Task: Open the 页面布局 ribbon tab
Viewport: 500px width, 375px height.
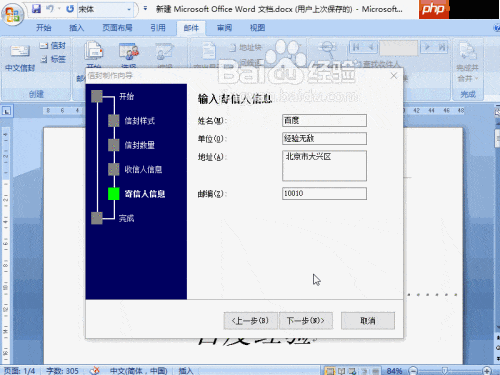Action: pyautogui.click(x=117, y=28)
